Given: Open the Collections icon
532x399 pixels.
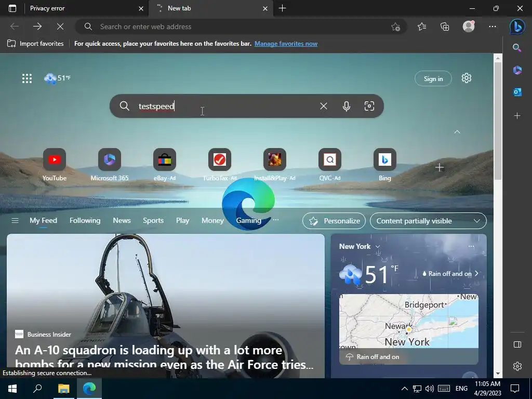Looking at the screenshot, I should pos(445,26).
